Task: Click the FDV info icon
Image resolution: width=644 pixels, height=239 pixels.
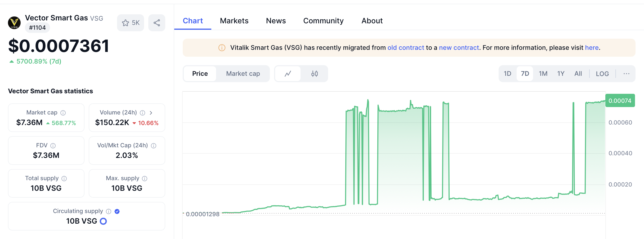Action: tap(53, 146)
